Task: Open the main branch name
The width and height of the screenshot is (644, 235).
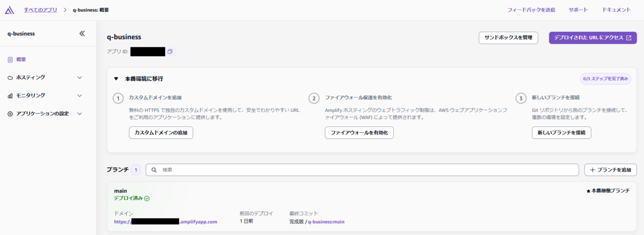Action: (x=120, y=190)
